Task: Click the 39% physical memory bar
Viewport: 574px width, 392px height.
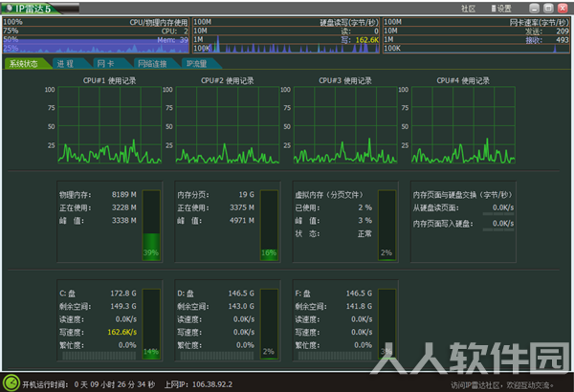Action: (151, 225)
